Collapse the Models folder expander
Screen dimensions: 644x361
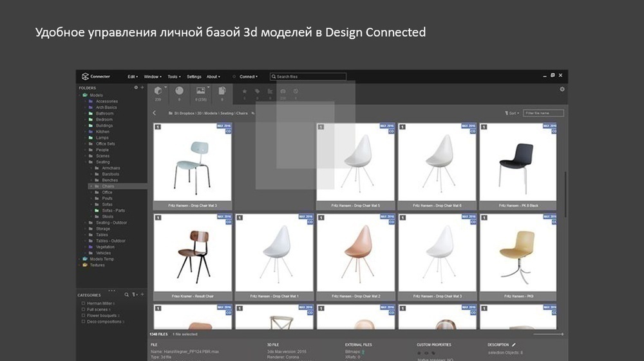[x=80, y=95]
